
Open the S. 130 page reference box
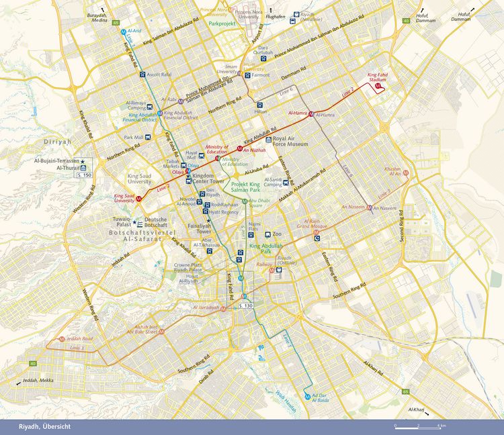(x=246, y=305)
